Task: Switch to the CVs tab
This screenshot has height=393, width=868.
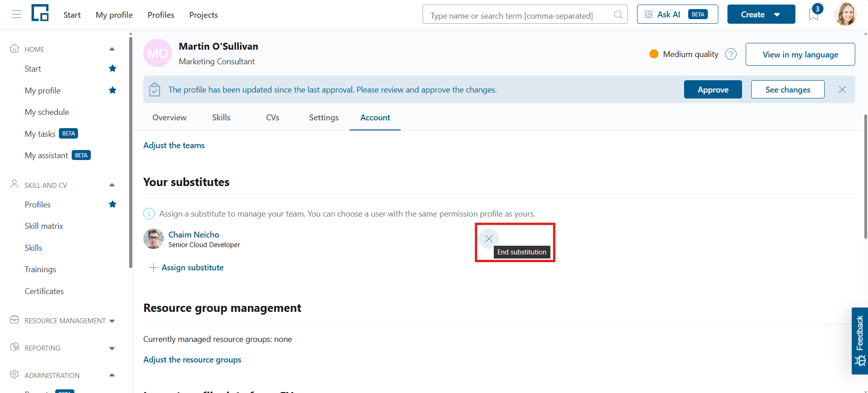Action: (272, 118)
